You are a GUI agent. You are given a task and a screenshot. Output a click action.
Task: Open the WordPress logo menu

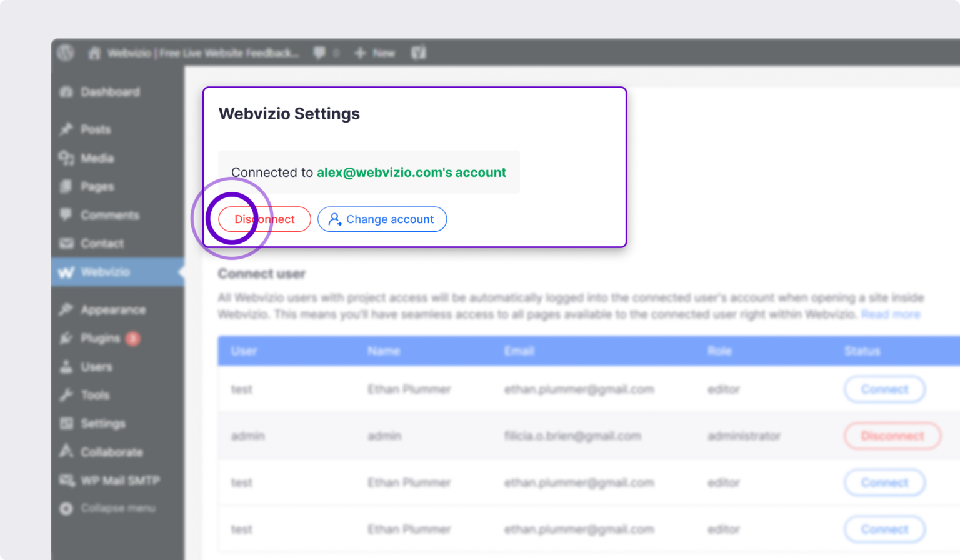(x=66, y=52)
